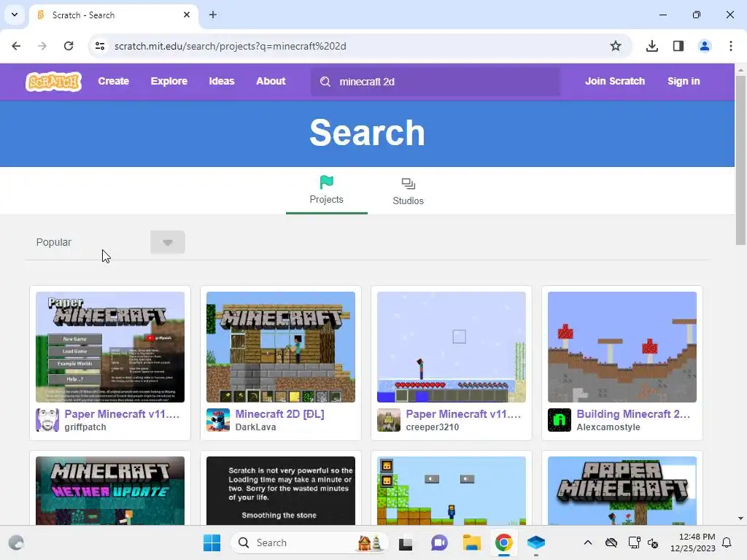Click DarkLava's avatar icon
The height and width of the screenshot is (560, 747).
point(218,420)
